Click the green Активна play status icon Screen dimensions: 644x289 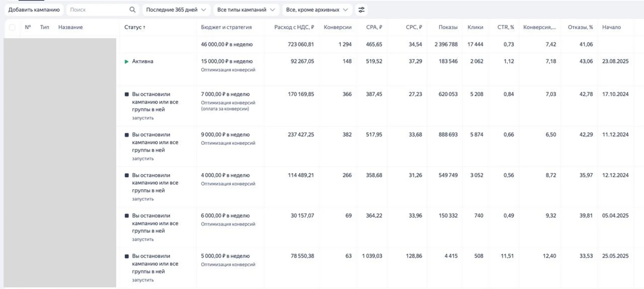[x=127, y=61]
